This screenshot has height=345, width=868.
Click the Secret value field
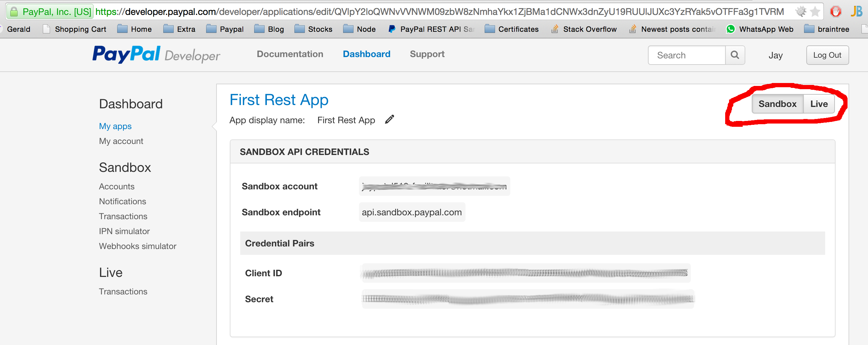(528, 299)
